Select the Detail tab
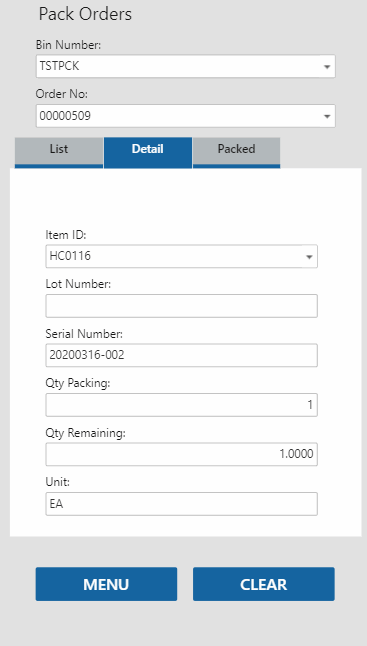367x646 pixels. point(148,152)
